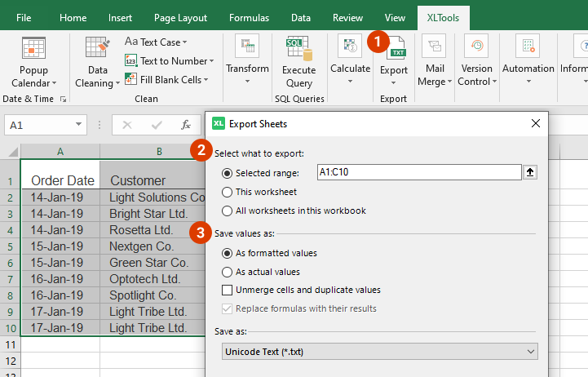The height and width of the screenshot is (377, 588).
Task: Click the Optotech Ltd. cell
Action: tap(153, 279)
